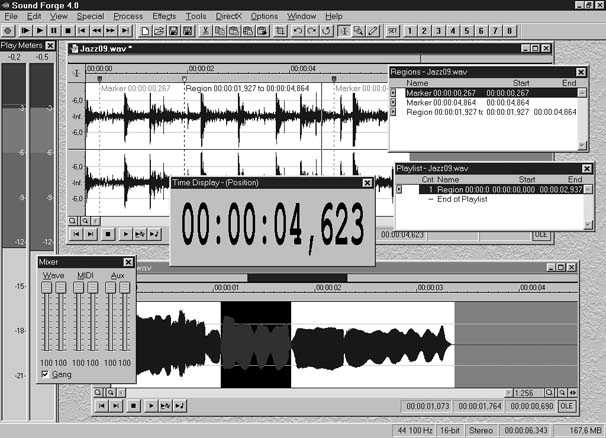Click the 16-bit status bar field

(450, 430)
